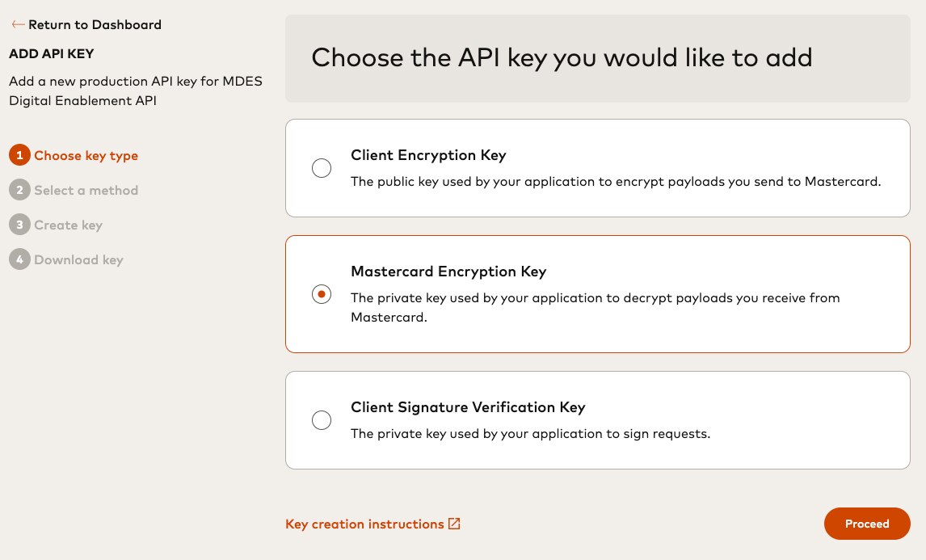Click the Client Encryption Key title text
Image resolution: width=926 pixels, height=560 pixels.
[428, 155]
